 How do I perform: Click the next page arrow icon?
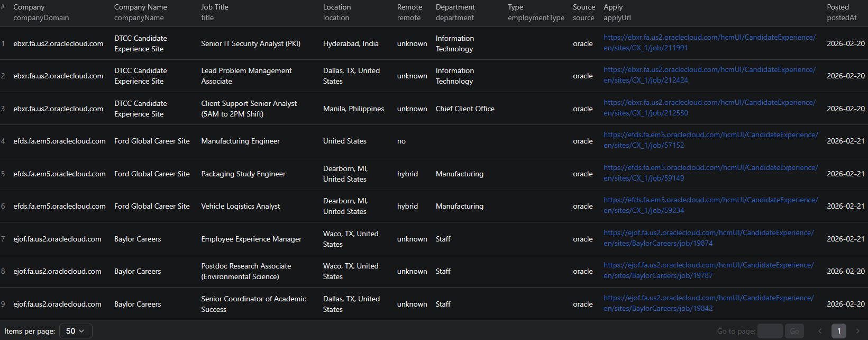[858, 331]
